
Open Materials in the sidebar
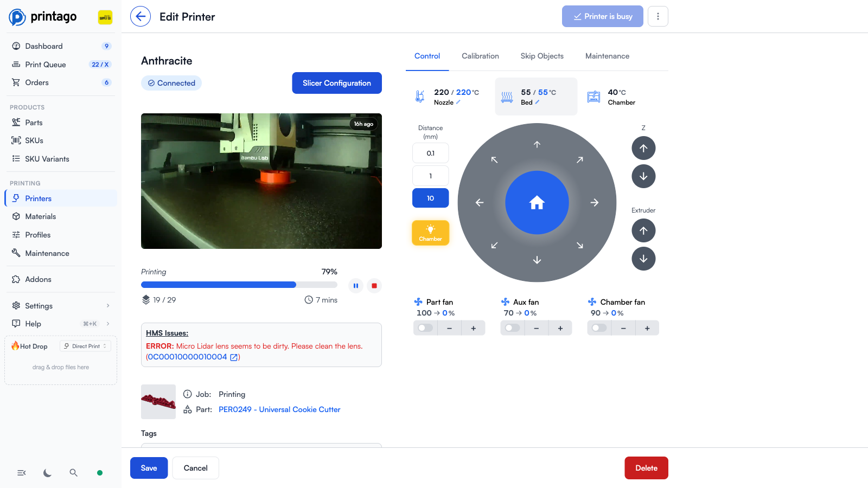coord(61,216)
